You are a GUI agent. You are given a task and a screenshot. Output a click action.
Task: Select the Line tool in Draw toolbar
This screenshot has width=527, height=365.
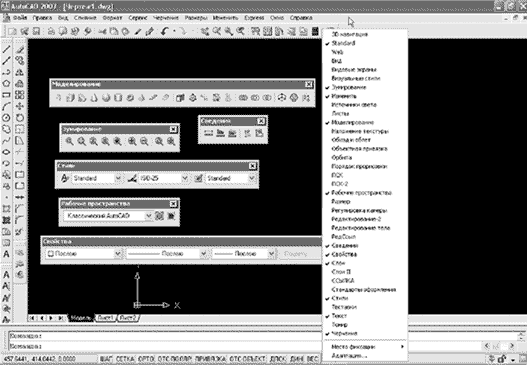[x=6, y=49]
